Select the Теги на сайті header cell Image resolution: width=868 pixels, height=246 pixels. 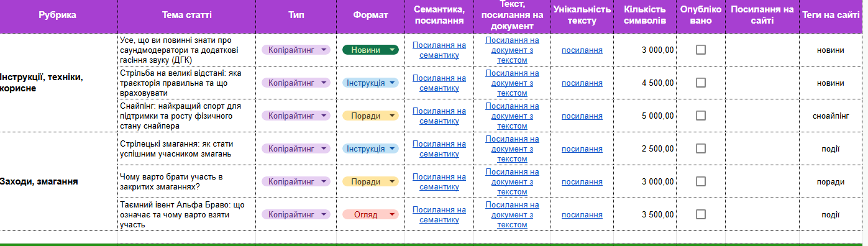click(831, 15)
